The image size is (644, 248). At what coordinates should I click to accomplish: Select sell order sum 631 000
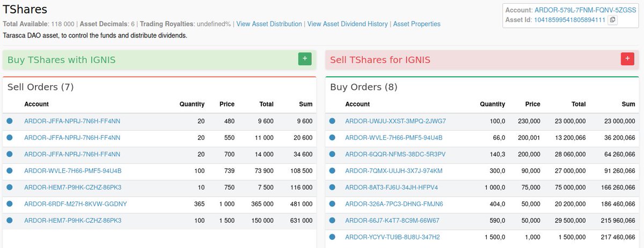(301, 220)
